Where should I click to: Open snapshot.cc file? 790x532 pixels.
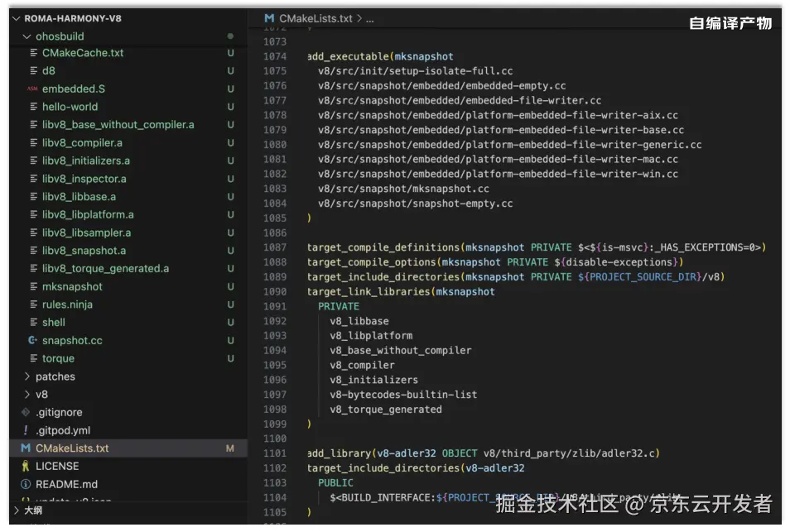(x=72, y=341)
